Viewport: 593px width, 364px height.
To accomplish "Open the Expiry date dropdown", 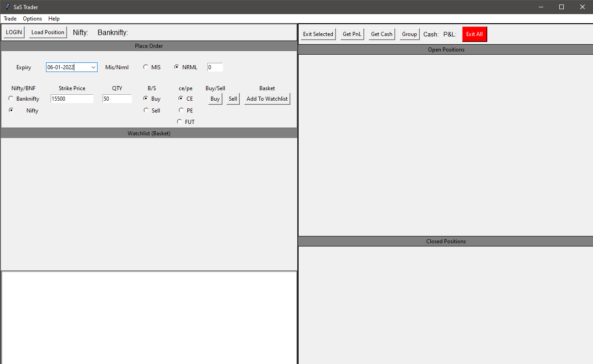I will [x=93, y=67].
